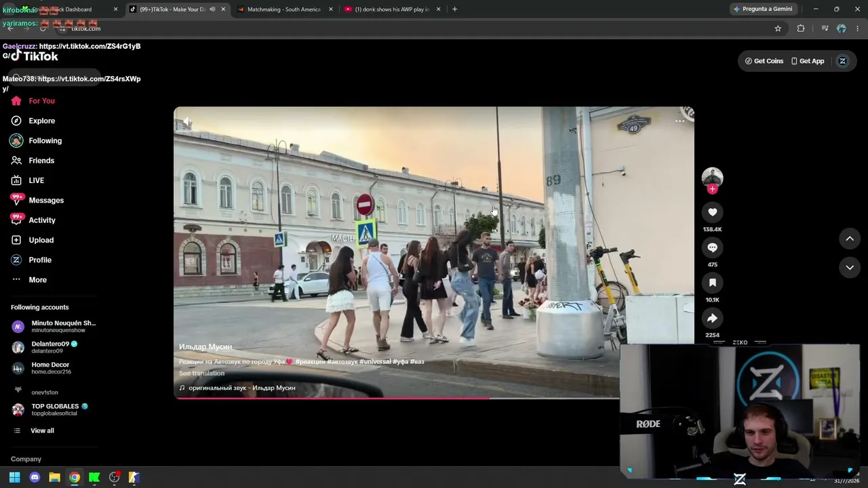Viewport: 868px width, 488px height.
Task: Open the video's three-dot options menu
Action: click(x=679, y=121)
